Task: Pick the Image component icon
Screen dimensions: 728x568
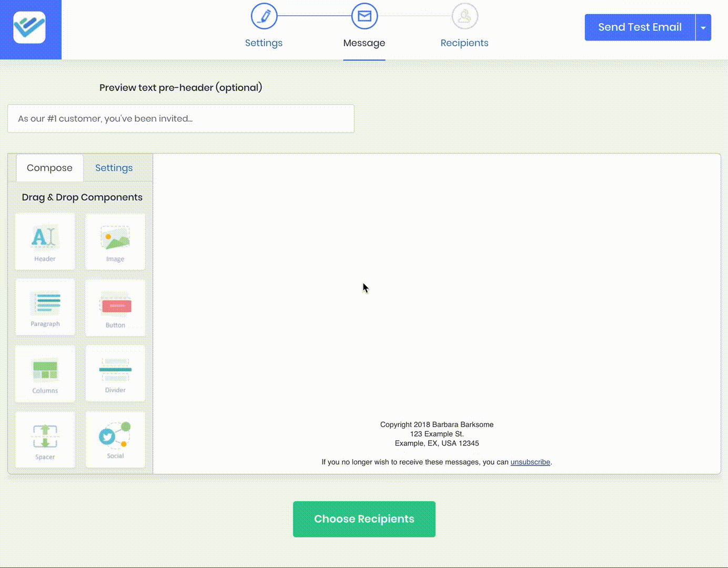Action: pyautogui.click(x=115, y=241)
